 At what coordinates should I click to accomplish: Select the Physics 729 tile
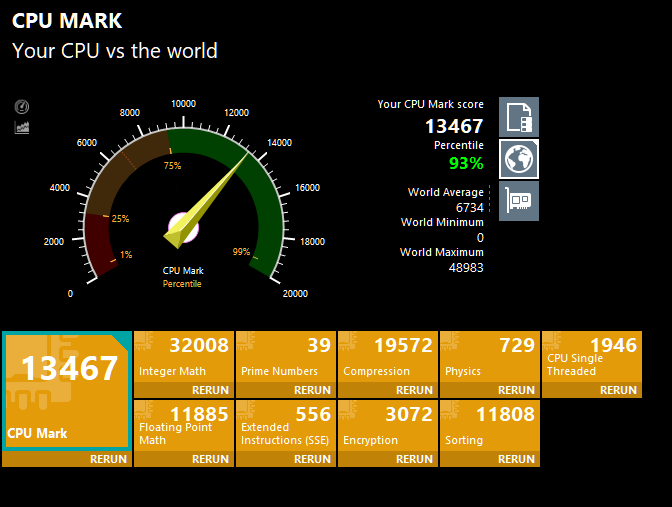490,357
